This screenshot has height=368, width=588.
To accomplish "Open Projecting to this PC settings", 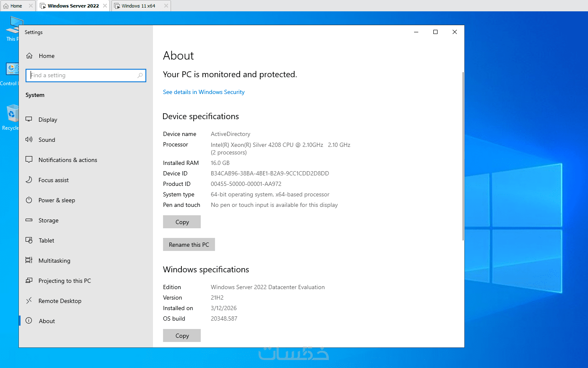I will tap(86, 281).
